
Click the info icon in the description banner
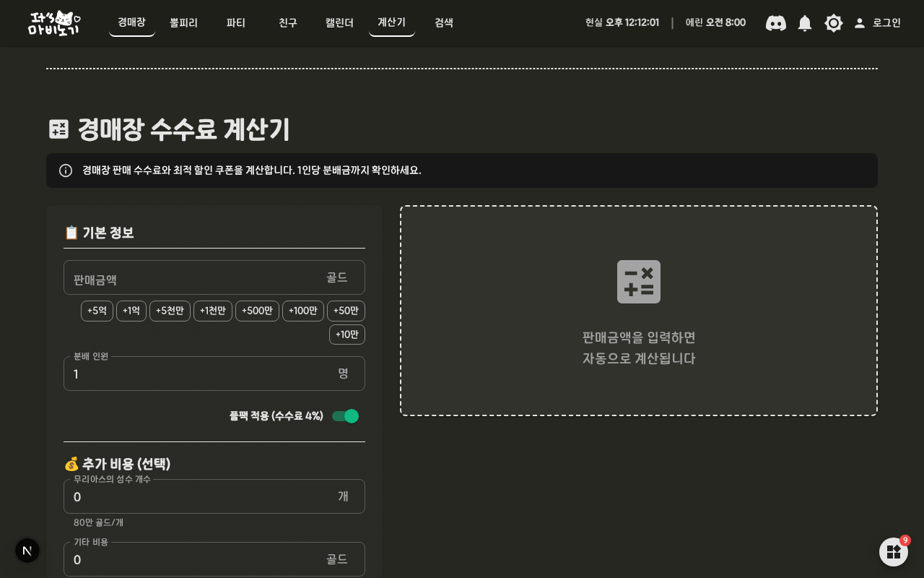click(x=66, y=171)
